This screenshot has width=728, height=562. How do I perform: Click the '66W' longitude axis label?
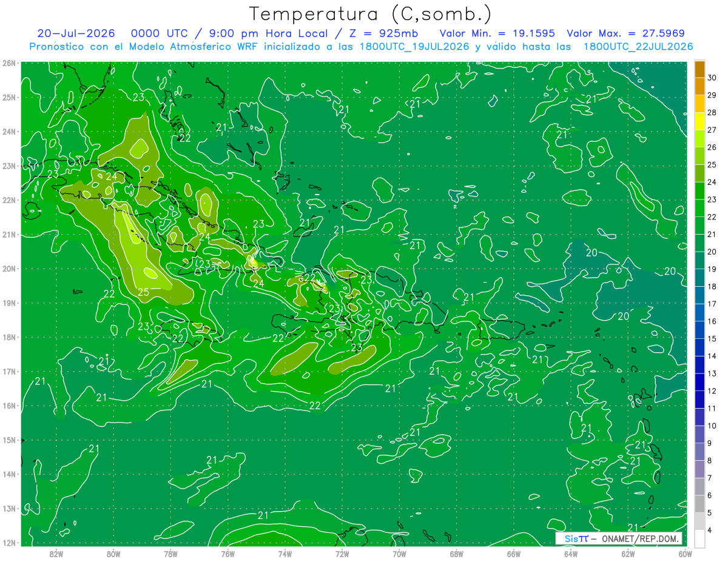pyautogui.click(x=514, y=554)
